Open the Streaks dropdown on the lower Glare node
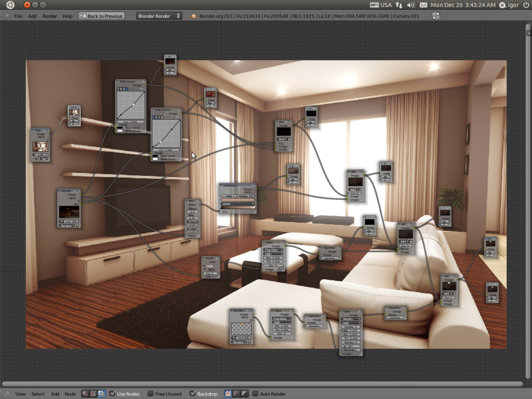The width and height of the screenshot is (532, 399). click(351, 318)
